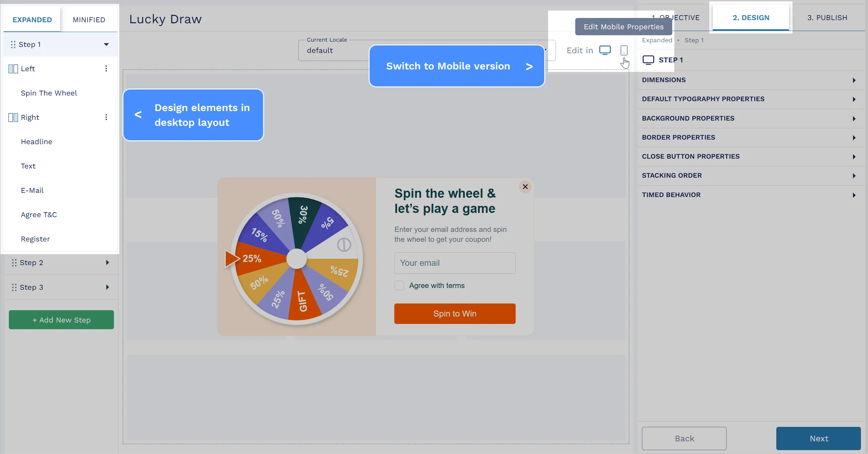This screenshot has width=868, height=454.
Task: Click the Step 2 expand arrow icon
Action: [x=107, y=262]
